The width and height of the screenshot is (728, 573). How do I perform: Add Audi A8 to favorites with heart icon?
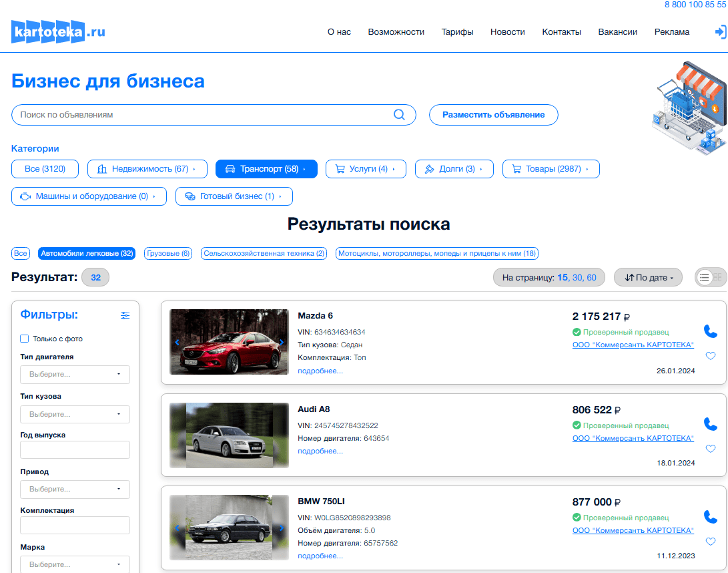(x=711, y=449)
